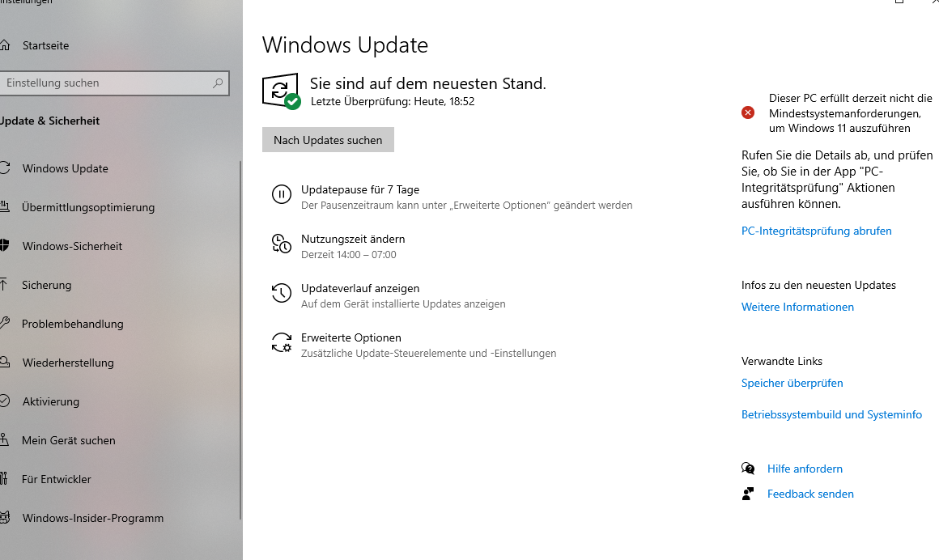Click the clock icon for Nutzungszeit ändern
Screen dimensions: 939x560
coord(282,244)
